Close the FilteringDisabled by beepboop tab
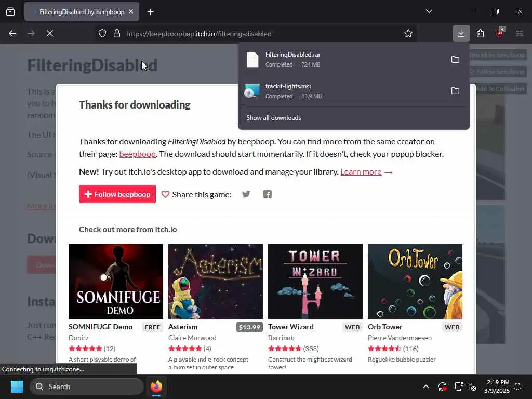 (x=131, y=12)
